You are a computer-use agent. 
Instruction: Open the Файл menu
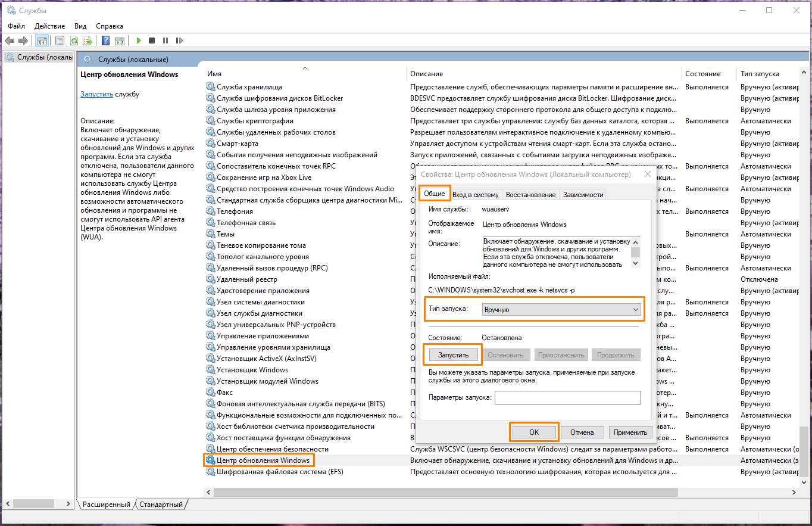[17, 26]
